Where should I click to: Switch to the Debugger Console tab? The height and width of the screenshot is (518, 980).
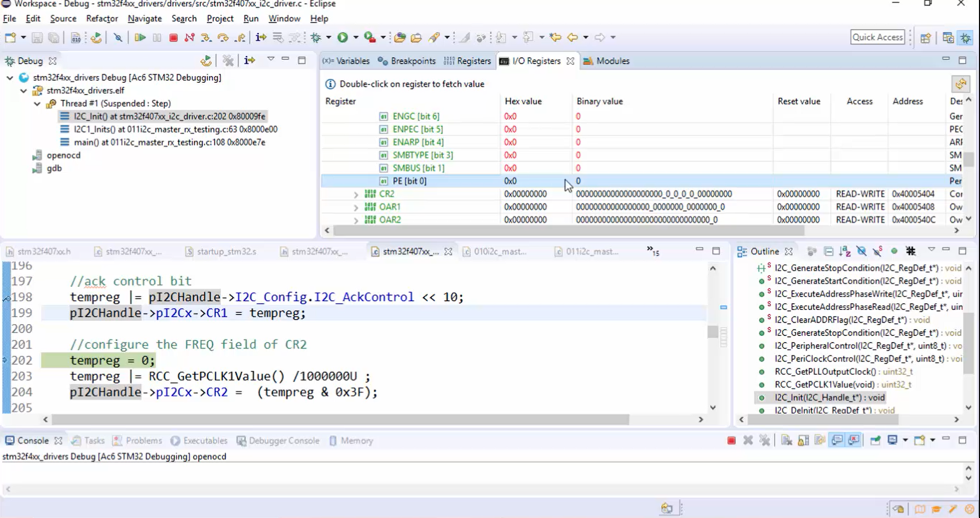click(278, 441)
